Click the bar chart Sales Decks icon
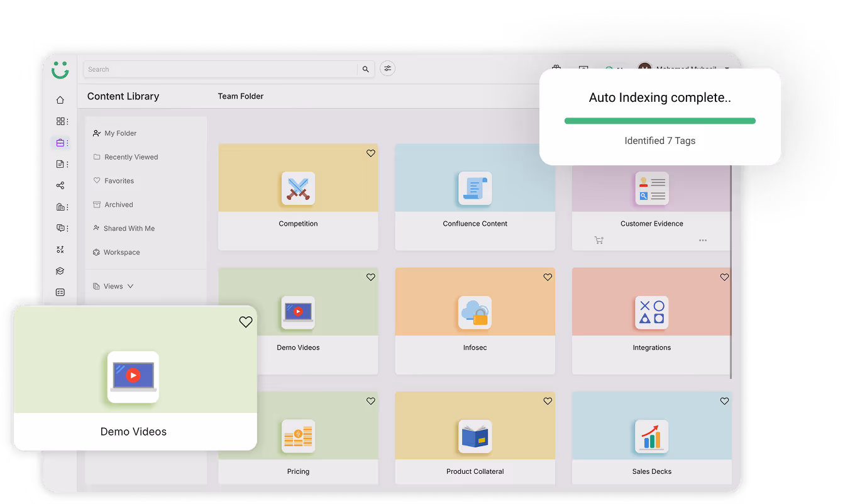 coord(652,436)
